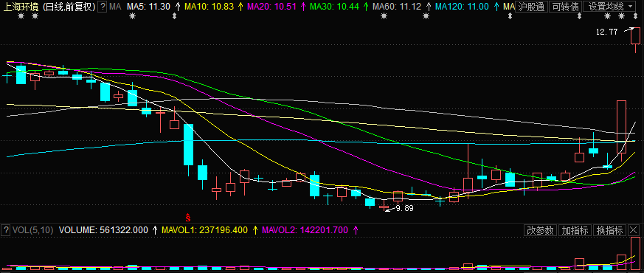Click 加指标 to add an indicator
This screenshot has height=273, width=644.
(x=575, y=230)
